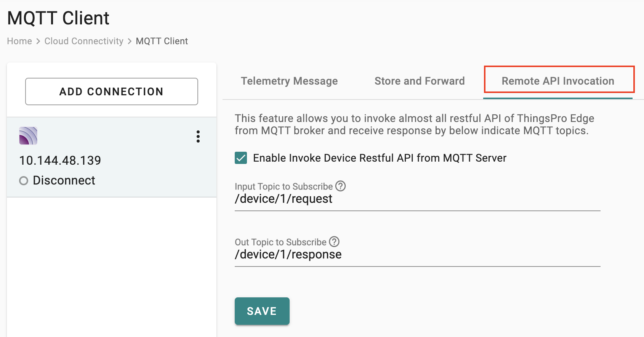Click the Disconnect status circle indicator
644x337 pixels.
point(24,181)
